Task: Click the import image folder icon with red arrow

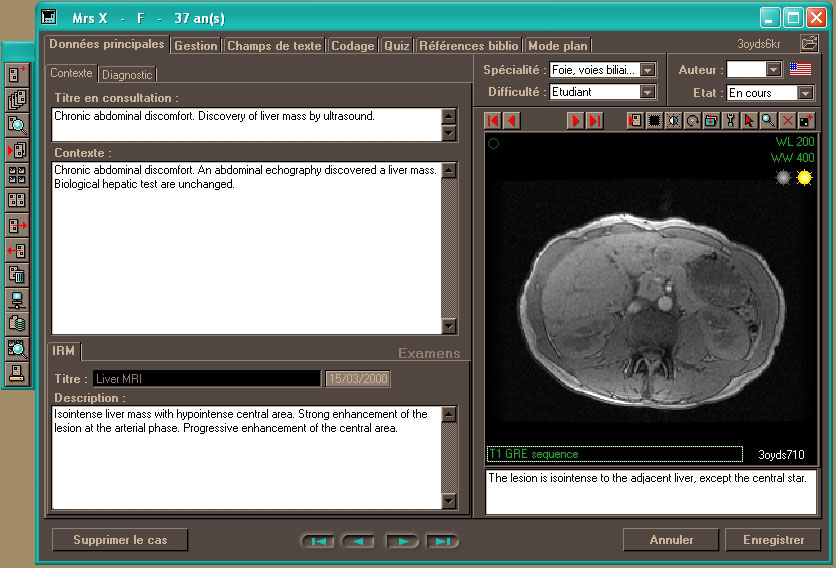Action: [711, 121]
